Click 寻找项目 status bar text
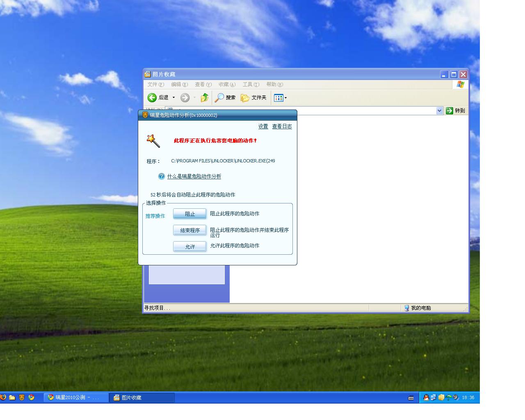Image resolution: width=525 pixels, height=420 pixels. pyautogui.click(x=157, y=308)
